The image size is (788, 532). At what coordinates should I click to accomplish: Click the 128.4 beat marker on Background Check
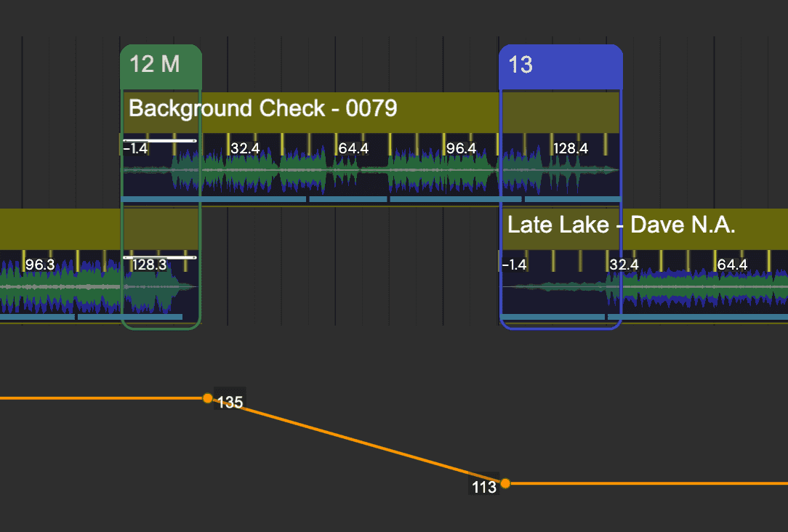pos(571,148)
